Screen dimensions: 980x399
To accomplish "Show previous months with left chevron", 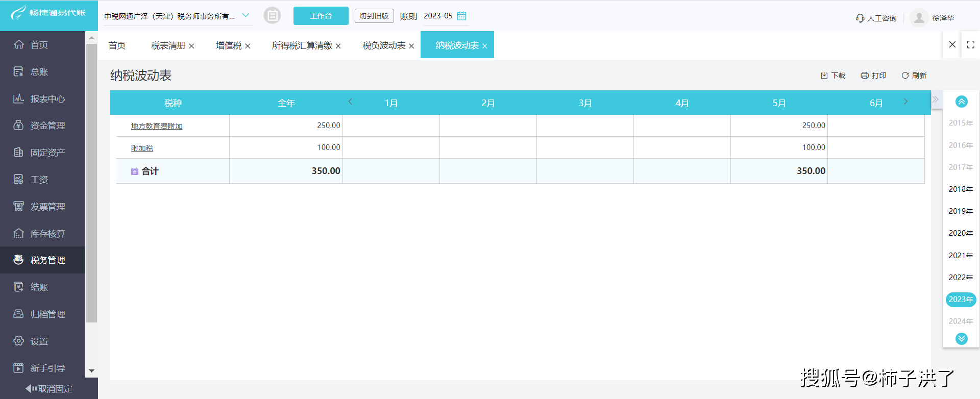I will coord(350,102).
